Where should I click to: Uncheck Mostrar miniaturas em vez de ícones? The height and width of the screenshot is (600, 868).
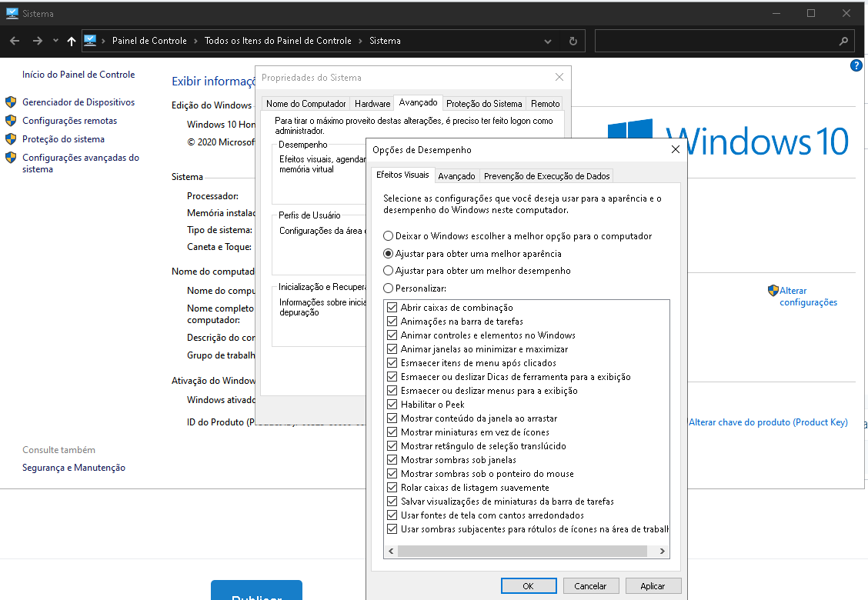[392, 432]
